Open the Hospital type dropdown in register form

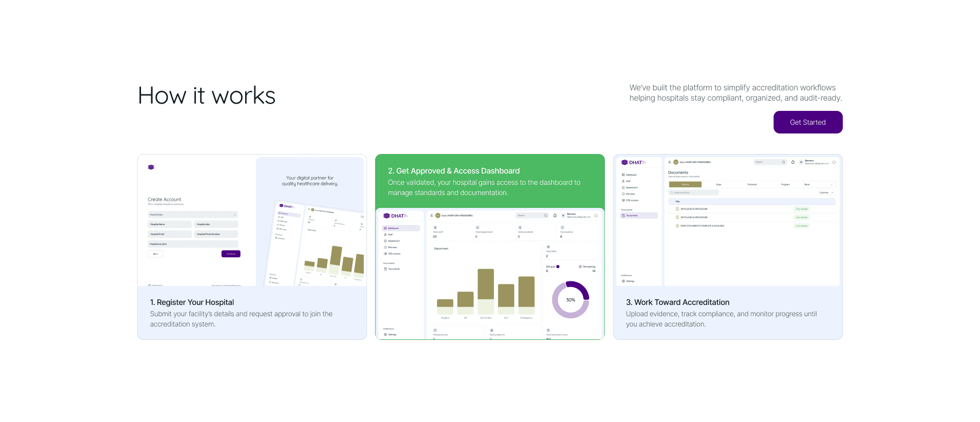click(x=193, y=215)
